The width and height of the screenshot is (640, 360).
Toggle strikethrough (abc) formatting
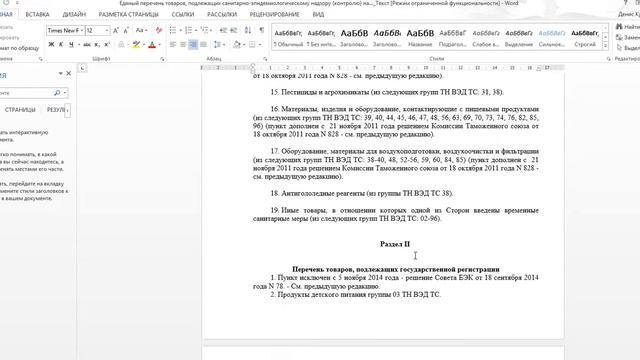click(x=87, y=44)
